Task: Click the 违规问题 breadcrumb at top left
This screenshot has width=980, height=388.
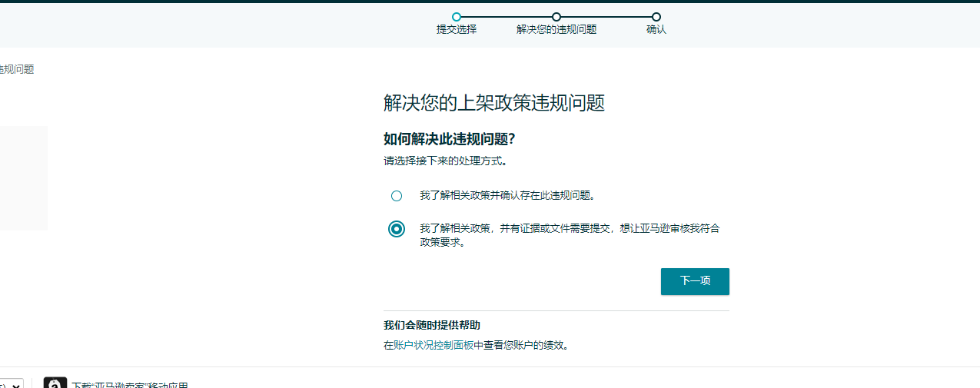Action: (x=16, y=69)
